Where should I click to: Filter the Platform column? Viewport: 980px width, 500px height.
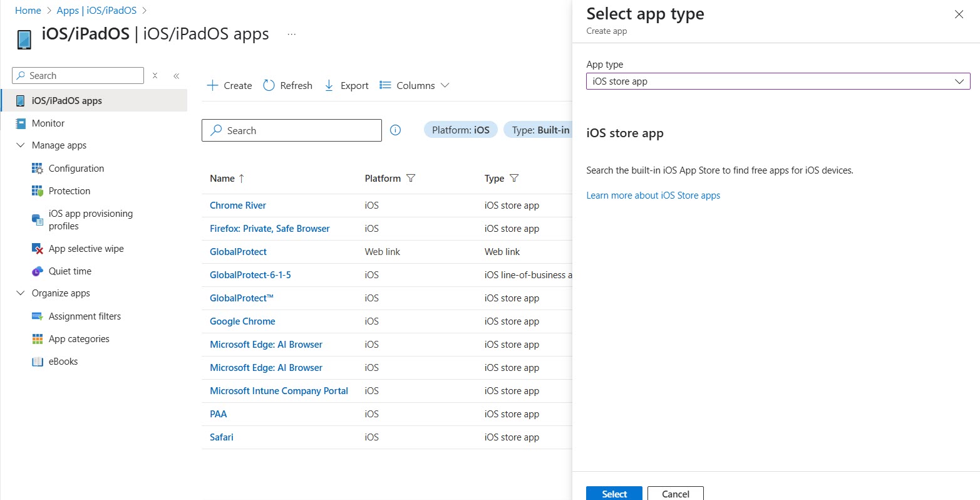[x=411, y=179]
